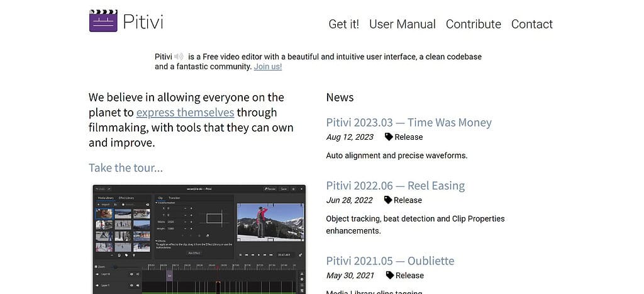
Task: Play the Pitivi pronunciation speaker icon
Action: (178, 57)
